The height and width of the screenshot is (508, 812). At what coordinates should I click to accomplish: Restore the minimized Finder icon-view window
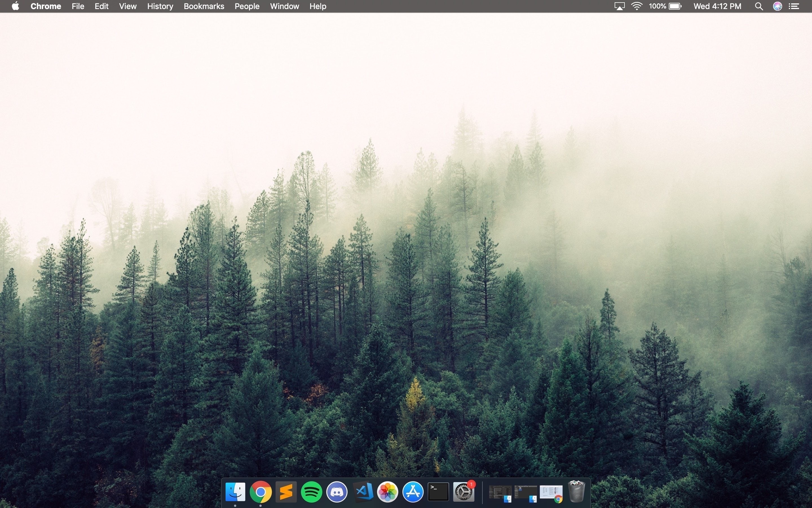[526, 493]
